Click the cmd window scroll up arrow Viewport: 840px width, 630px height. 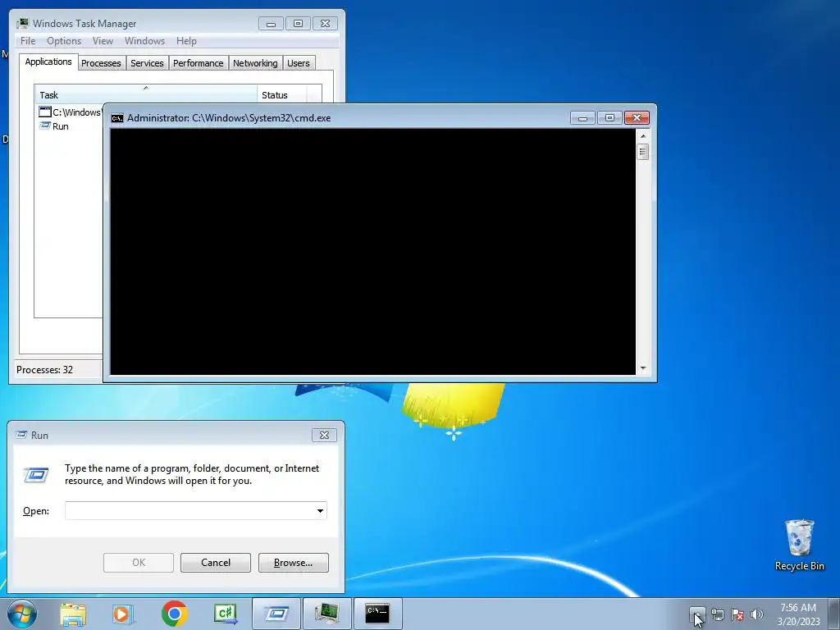[643, 136]
